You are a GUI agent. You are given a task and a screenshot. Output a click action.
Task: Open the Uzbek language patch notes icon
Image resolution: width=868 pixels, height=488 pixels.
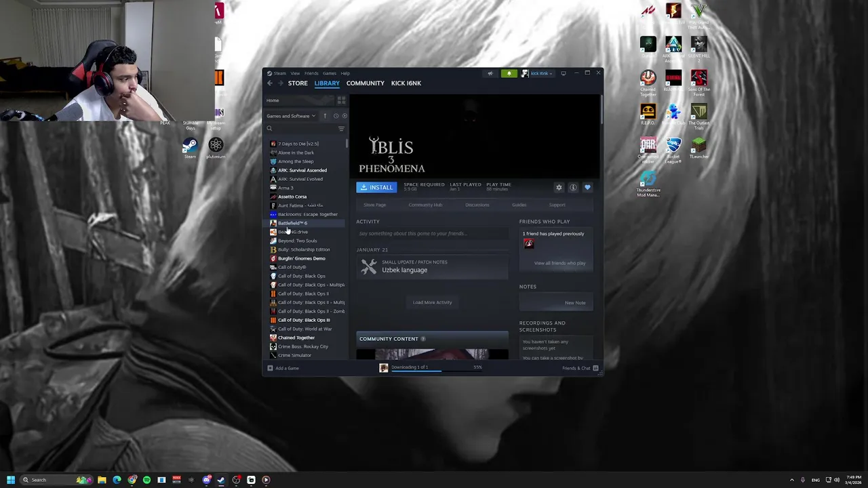pyautogui.click(x=368, y=266)
